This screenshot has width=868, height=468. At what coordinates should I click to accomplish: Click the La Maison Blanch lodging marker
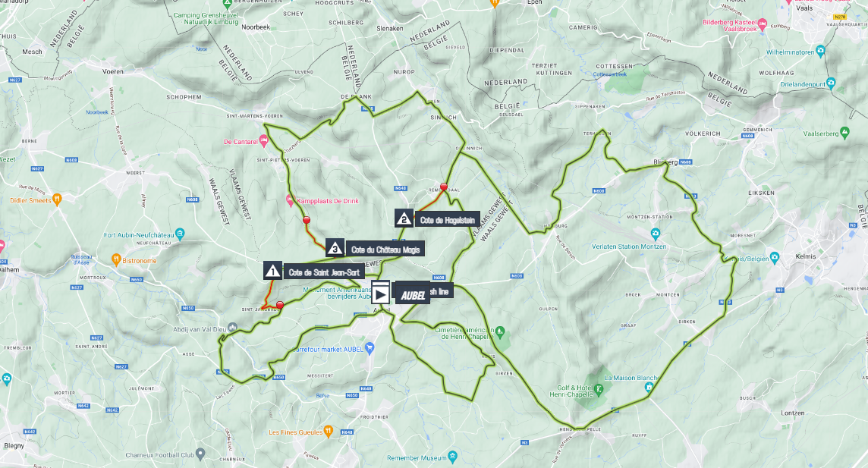tap(649, 388)
